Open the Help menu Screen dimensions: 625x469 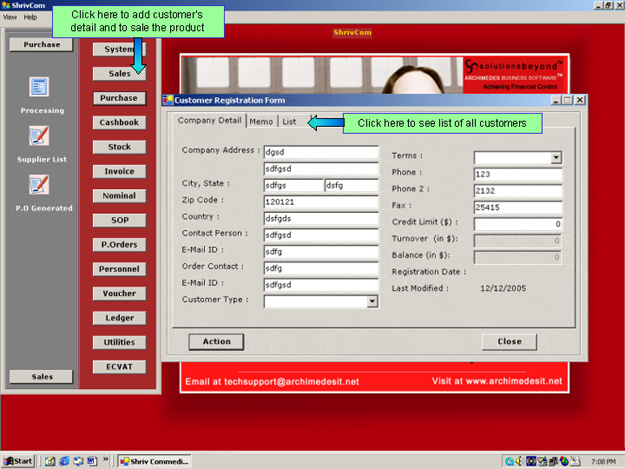tap(30, 17)
